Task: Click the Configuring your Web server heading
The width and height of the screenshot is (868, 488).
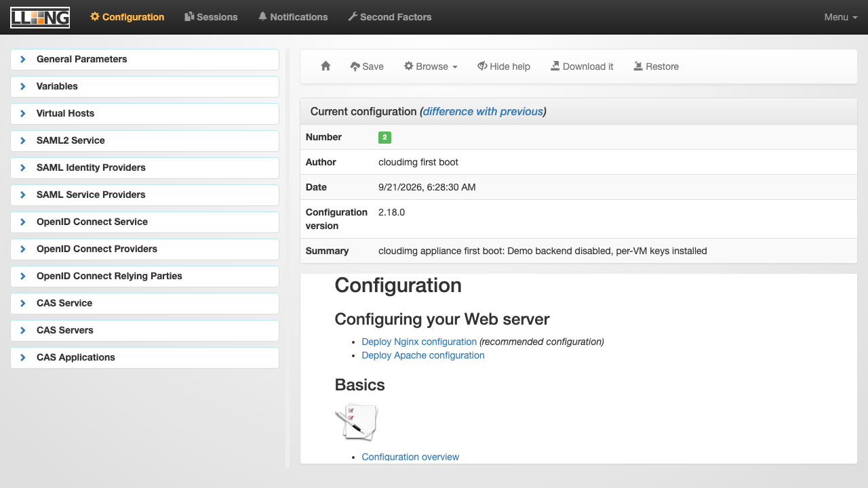Action: (x=442, y=319)
